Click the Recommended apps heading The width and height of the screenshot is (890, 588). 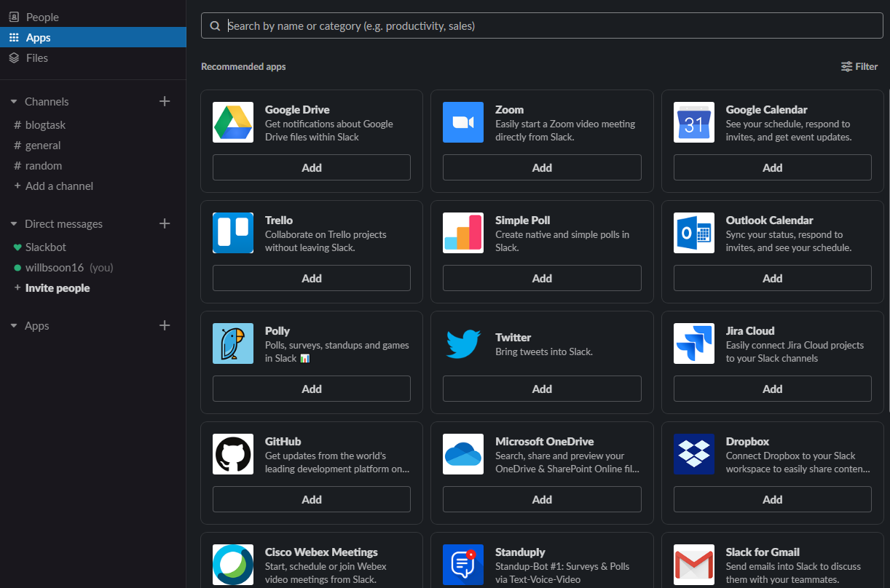point(243,66)
